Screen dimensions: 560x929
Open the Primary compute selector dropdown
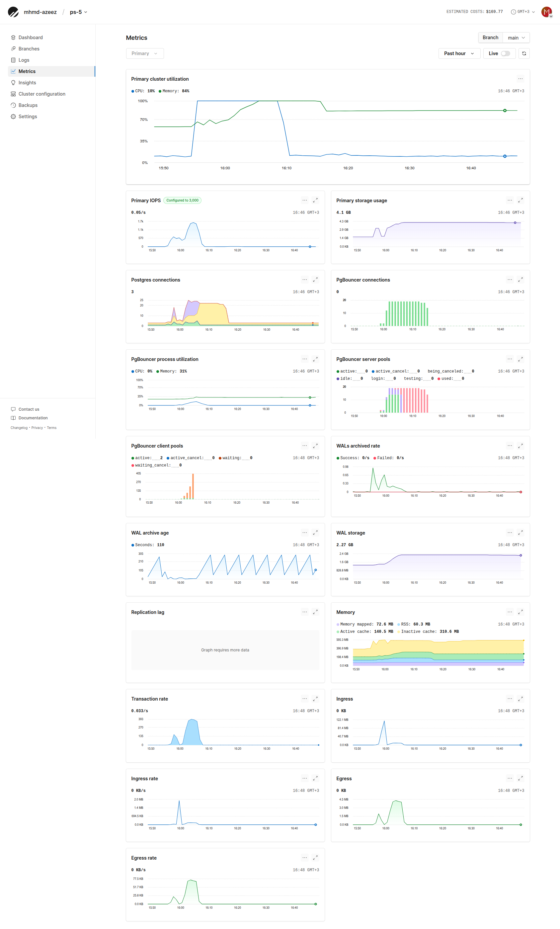[x=145, y=53]
